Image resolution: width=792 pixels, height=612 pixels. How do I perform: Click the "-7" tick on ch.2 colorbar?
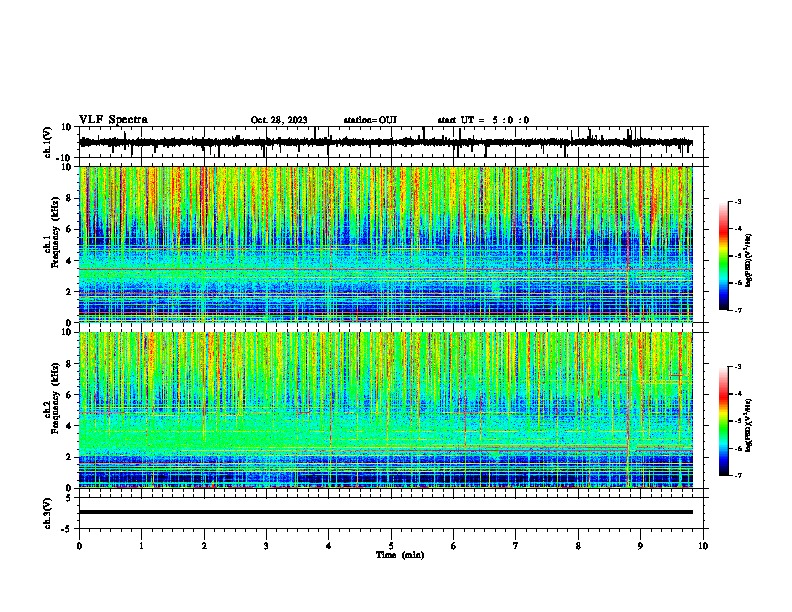coord(738,475)
